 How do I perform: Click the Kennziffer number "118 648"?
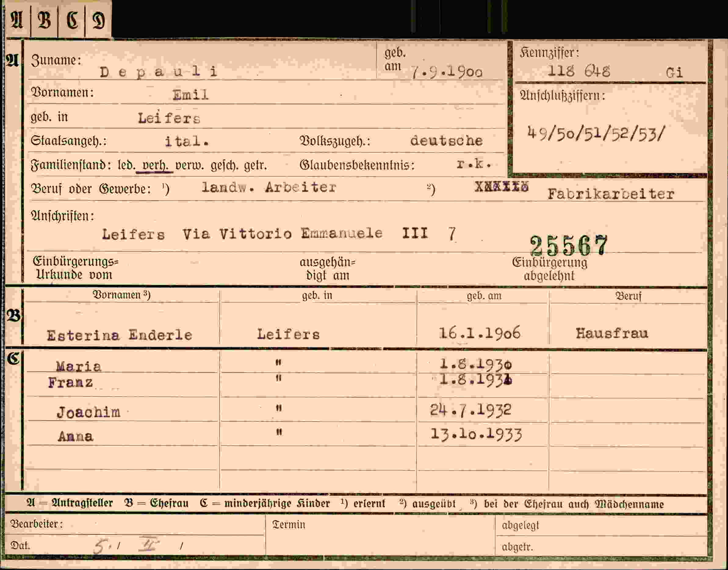[579, 71]
